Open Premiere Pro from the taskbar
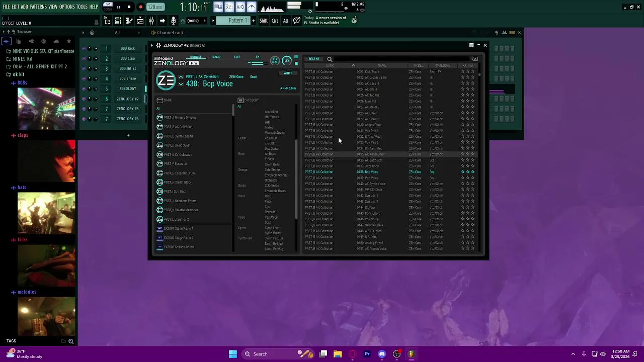Viewport: 644px width, 362px height. tap(367, 354)
